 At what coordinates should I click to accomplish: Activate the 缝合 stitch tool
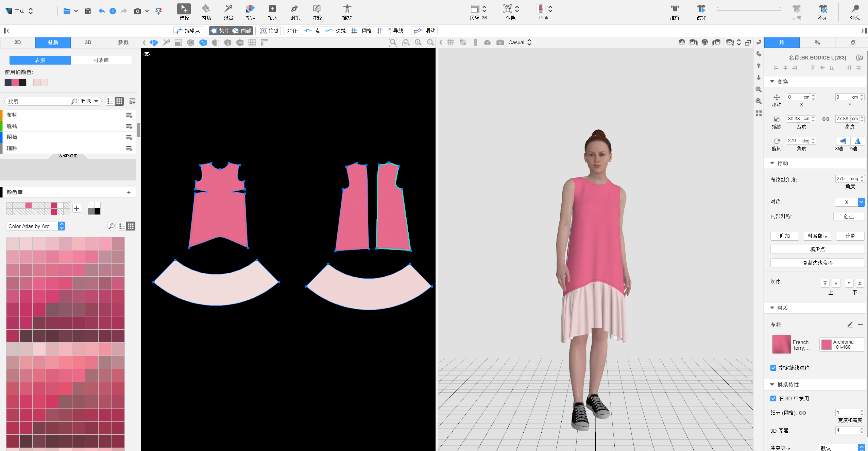click(228, 12)
